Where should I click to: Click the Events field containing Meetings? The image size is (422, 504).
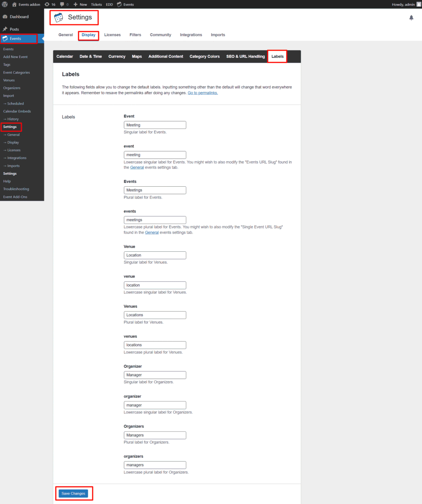click(155, 190)
